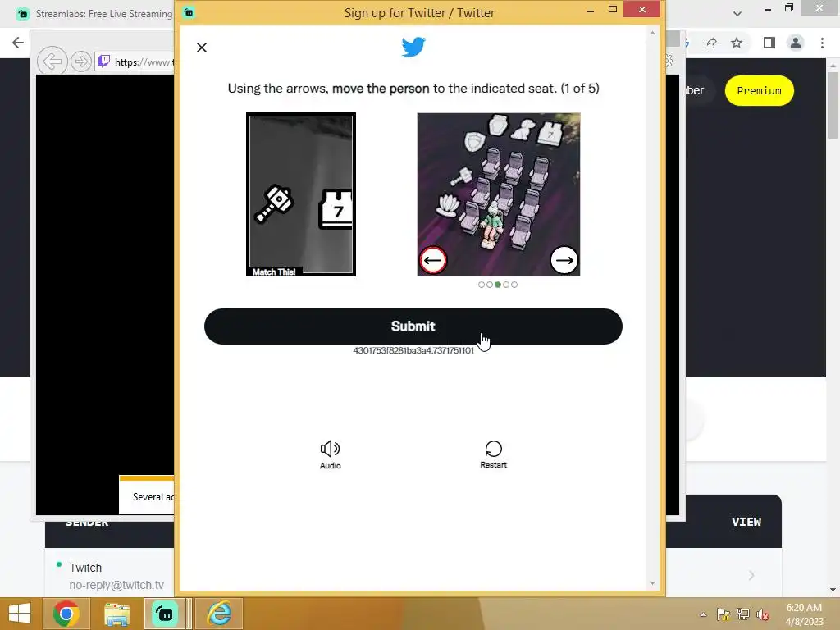Switch to Audio challenge
The width and height of the screenshot is (840, 630).
(330, 454)
